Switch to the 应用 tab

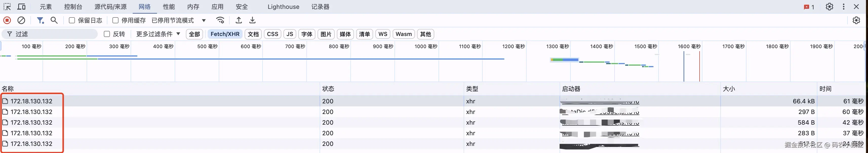(x=217, y=7)
